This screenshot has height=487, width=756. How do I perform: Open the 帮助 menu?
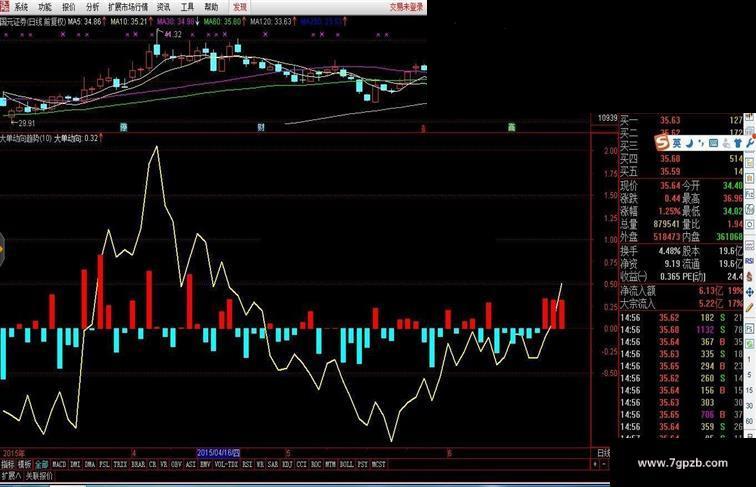point(211,7)
